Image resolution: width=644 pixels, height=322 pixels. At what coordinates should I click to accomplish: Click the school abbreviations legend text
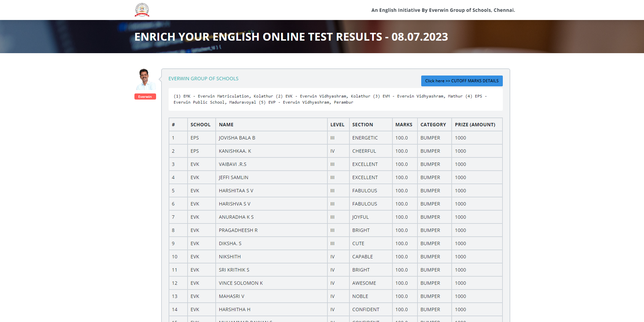[330, 99]
